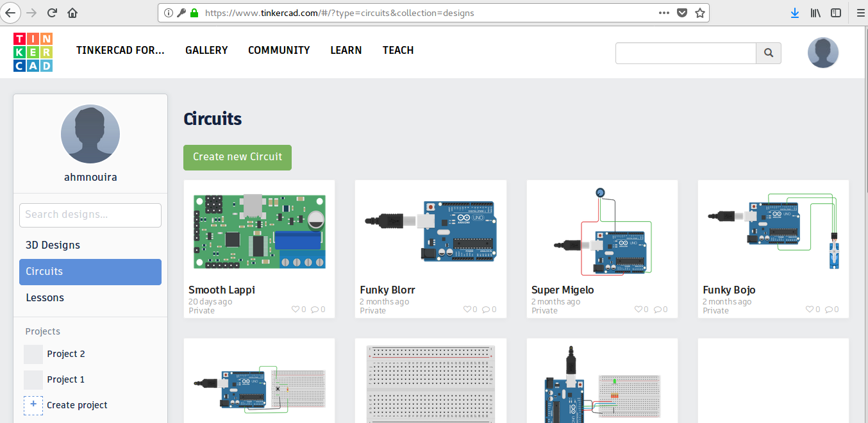Click the Tinkercad logo
The width and height of the screenshot is (868, 423).
coord(33,52)
